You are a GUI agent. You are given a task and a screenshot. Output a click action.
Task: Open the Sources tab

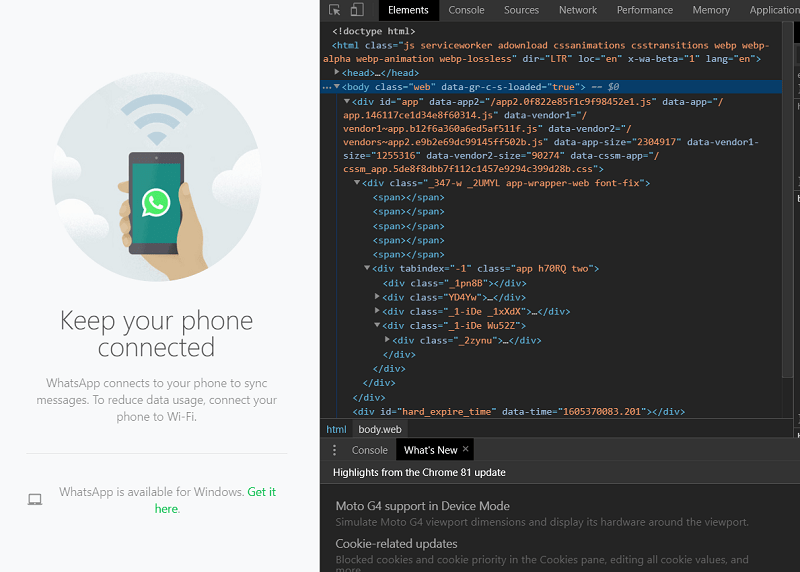click(x=521, y=10)
